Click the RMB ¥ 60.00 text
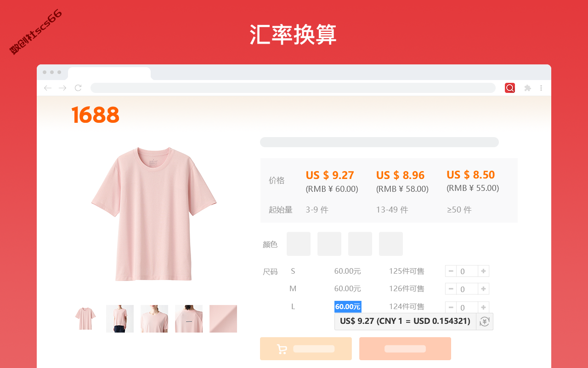The height and width of the screenshot is (368, 588). pos(332,189)
